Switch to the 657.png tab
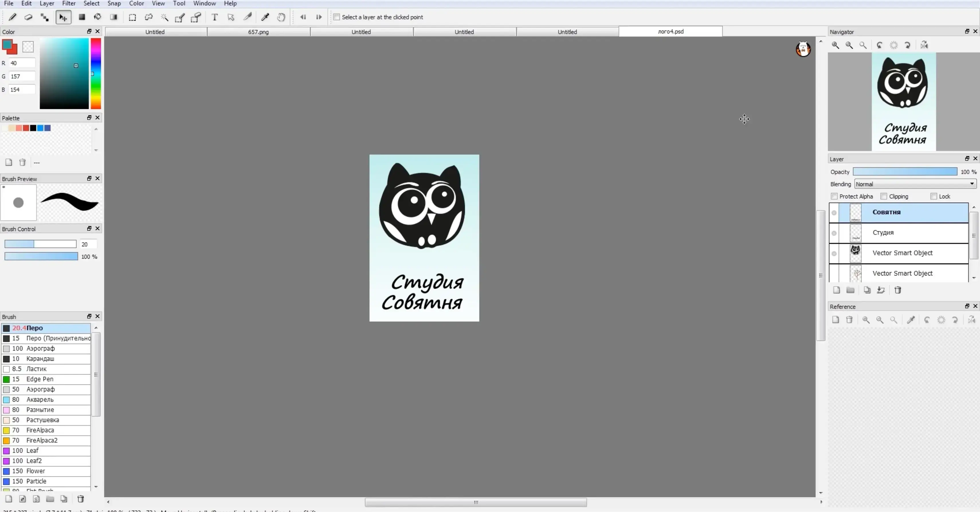980x512 pixels. coord(258,32)
